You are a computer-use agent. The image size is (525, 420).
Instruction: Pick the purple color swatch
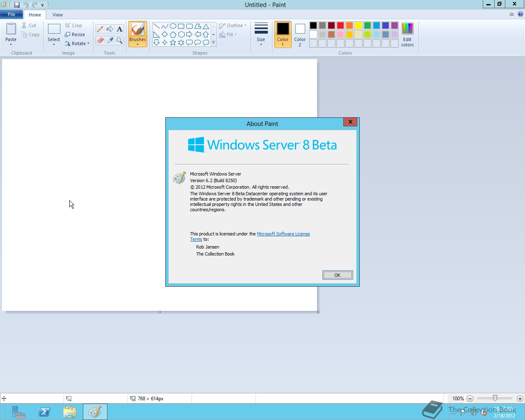(395, 25)
